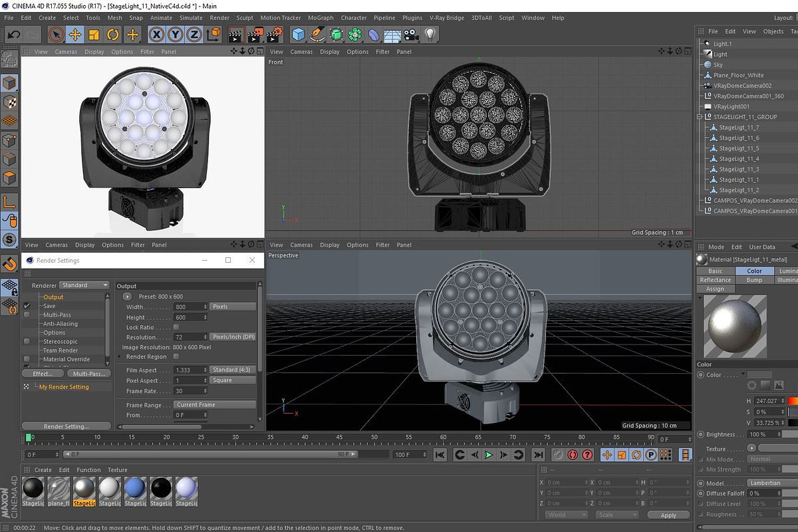798x532 pixels.
Task: Enable the Snap magnet icon
Action: [9, 264]
